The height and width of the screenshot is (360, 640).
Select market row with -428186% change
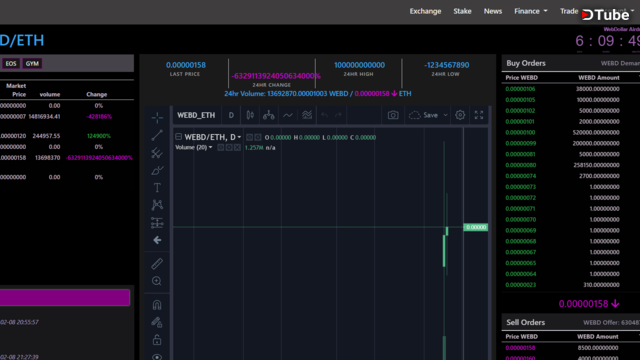click(67, 116)
